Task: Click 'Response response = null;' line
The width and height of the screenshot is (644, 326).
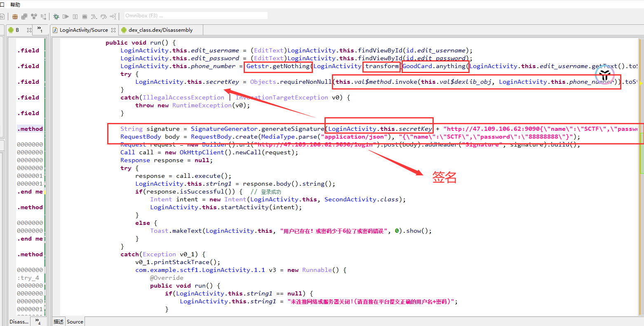Action: 167,160
